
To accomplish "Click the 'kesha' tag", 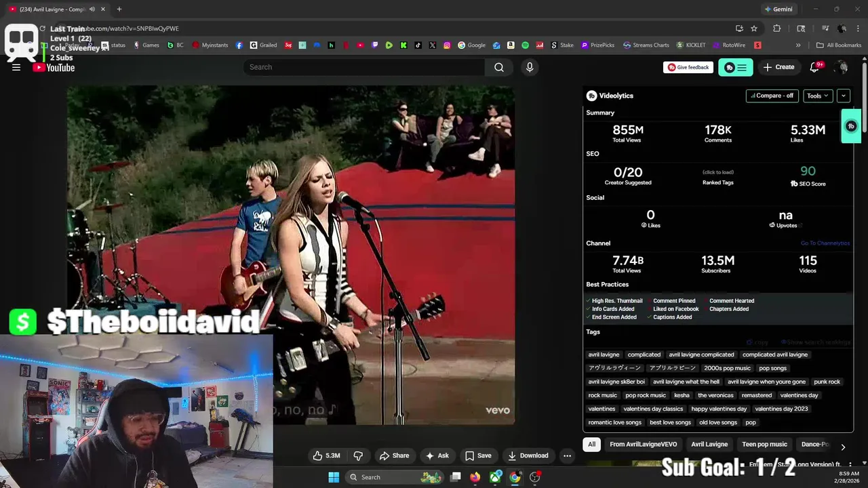I will pyautogui.click(x=682, y=395).
